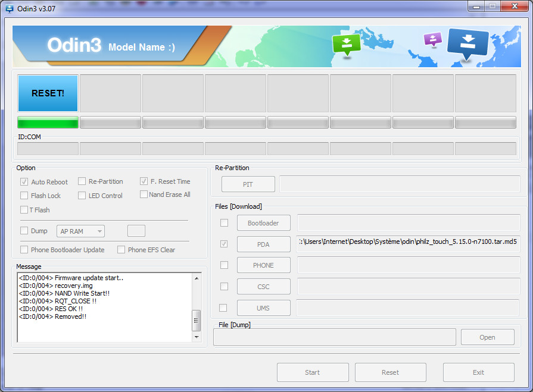The image size is (533, 392).
Task: Click the PHONE file button
Action: [x=263, y=265]
